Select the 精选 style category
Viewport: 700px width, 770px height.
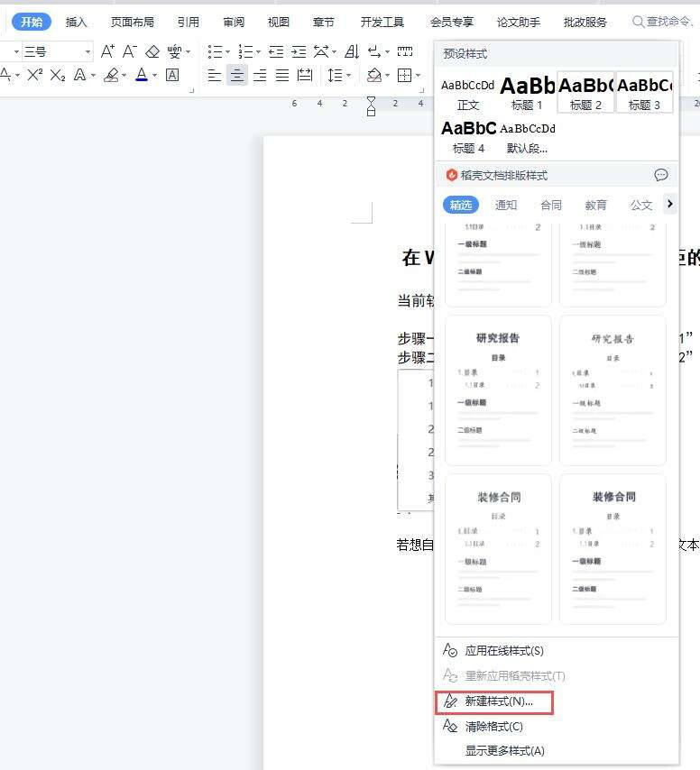(x=461, y=205)
